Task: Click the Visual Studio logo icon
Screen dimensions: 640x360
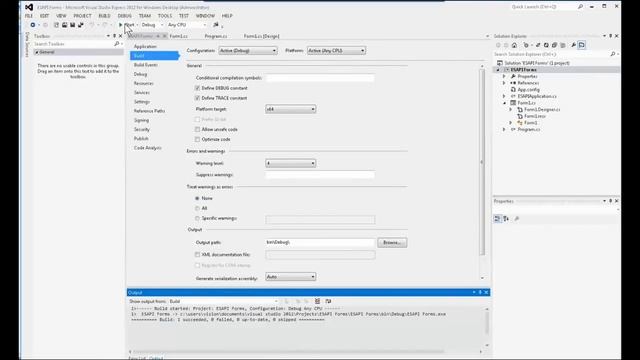Action: (x=29, y=7)
